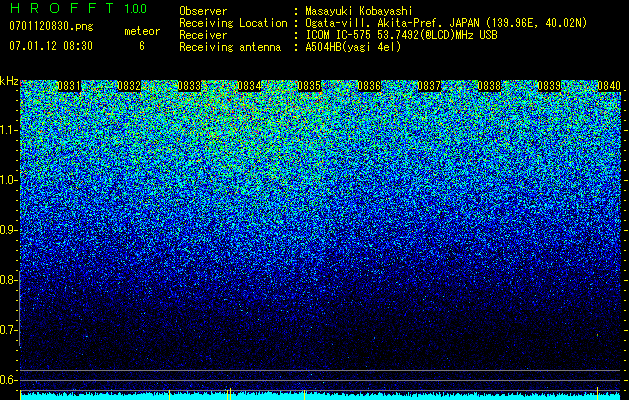
Task: Jump to the 0832 time marker
Action: tap(129, 86)
